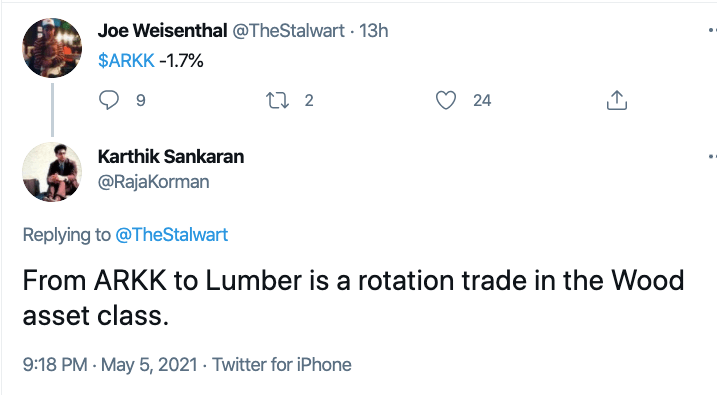This screenshot has width=717, height=395.
Task: Follow the @TheStalwart link in Replying to line
Action: click(171, 235)
